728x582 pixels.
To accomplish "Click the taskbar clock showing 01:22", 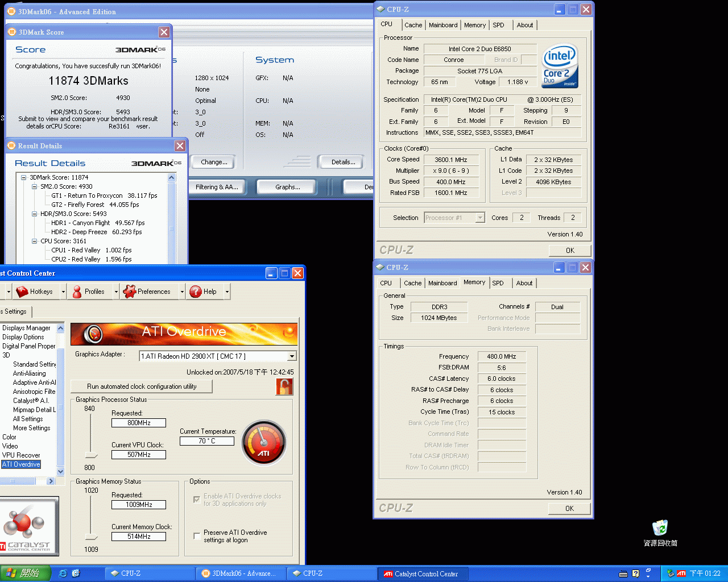I will (705, 573).
